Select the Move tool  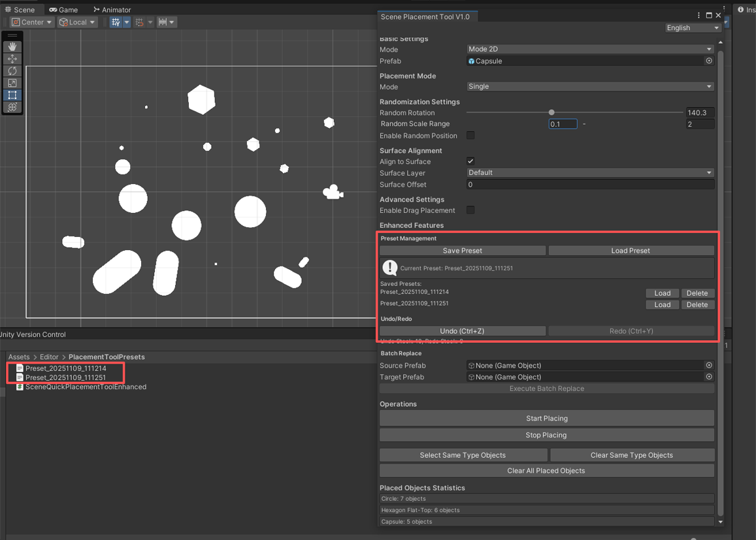pyautogui.click(x=12, y=59)
